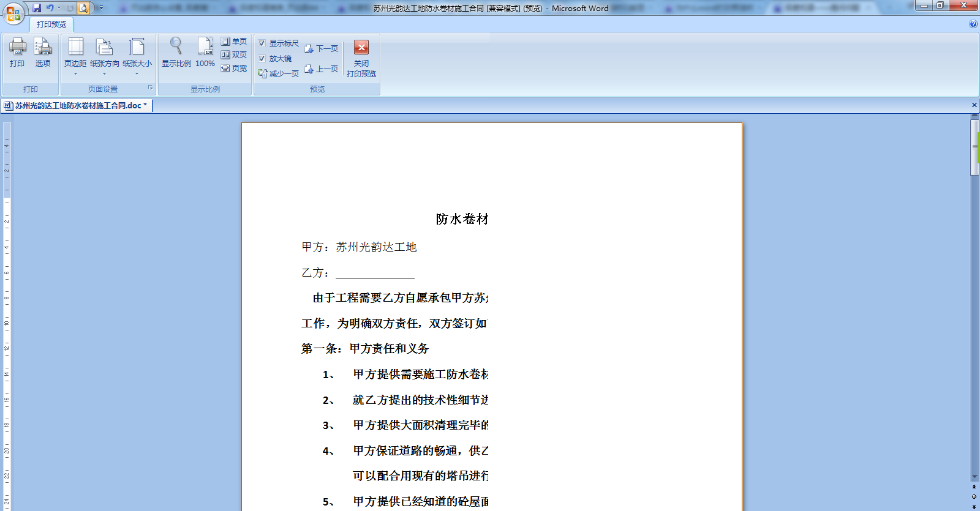The height and width of the screenshot is (511, 980).
Task: Click paragraph 由于工程需要乙方自愿承包
Action: tap(401, 298)
